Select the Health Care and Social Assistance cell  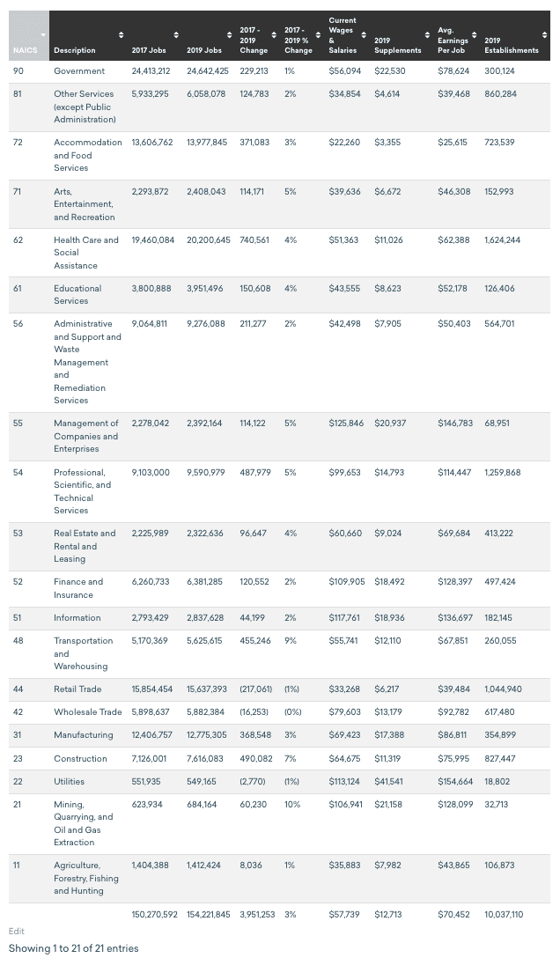click(x=86, y=253)
